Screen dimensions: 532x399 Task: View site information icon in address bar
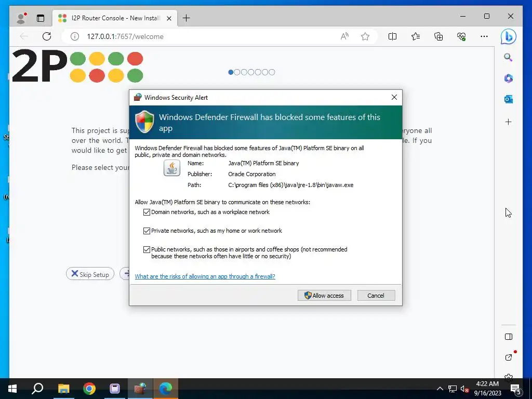pos(75,36)
